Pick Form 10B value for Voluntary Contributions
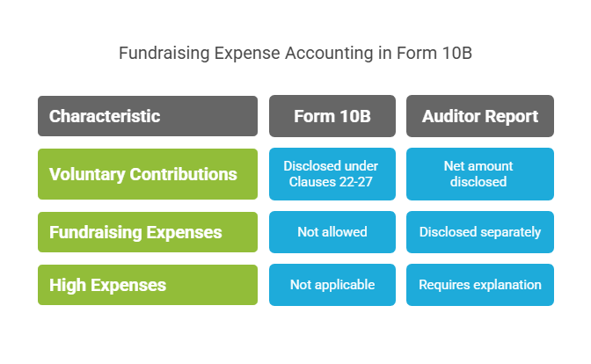The width and height of the screenshot is (591, 364). [332, 174]
